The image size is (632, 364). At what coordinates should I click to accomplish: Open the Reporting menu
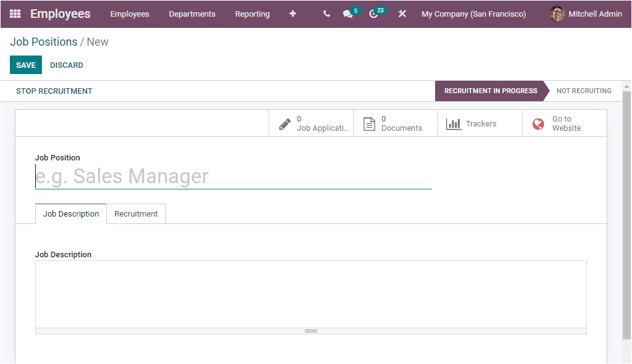tap(252, 14)
